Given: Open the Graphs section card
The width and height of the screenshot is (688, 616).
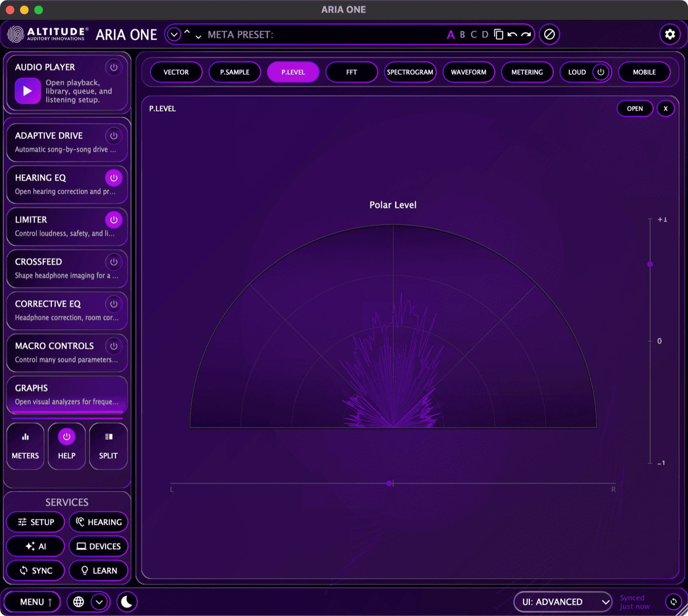Looking at the screenshot, I should tap(67, 395).
